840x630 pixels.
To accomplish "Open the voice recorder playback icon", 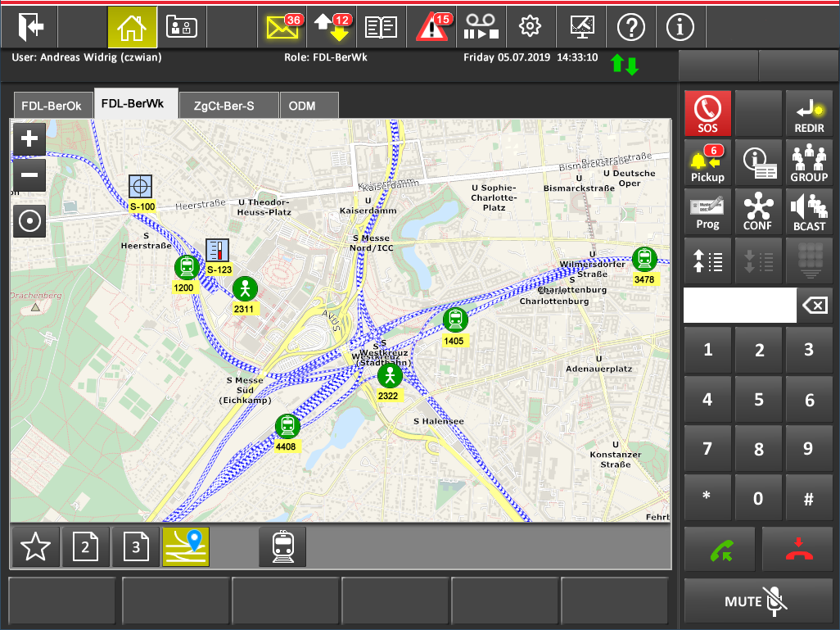I will point(481,27).
